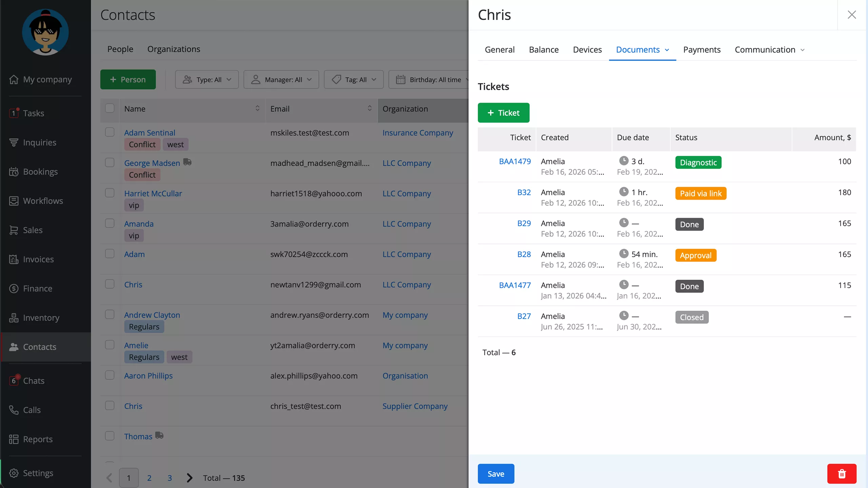Image resolution: width=868 pixels, height=488 pixels.
Task: Open ticket BAA1479
Action: [515, 161]
